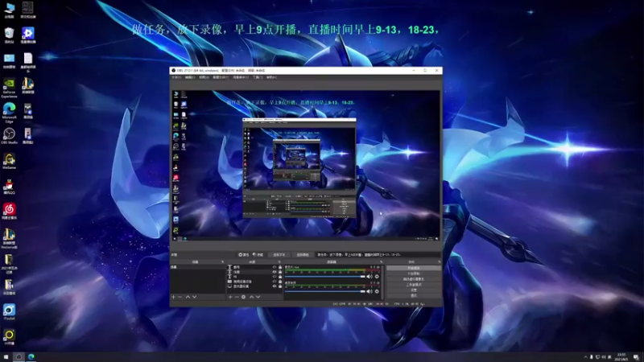644x362 pixels.
Task: Click 开始录制 Start Recording button
Action: pyautogui.click(x=414, y=274)
